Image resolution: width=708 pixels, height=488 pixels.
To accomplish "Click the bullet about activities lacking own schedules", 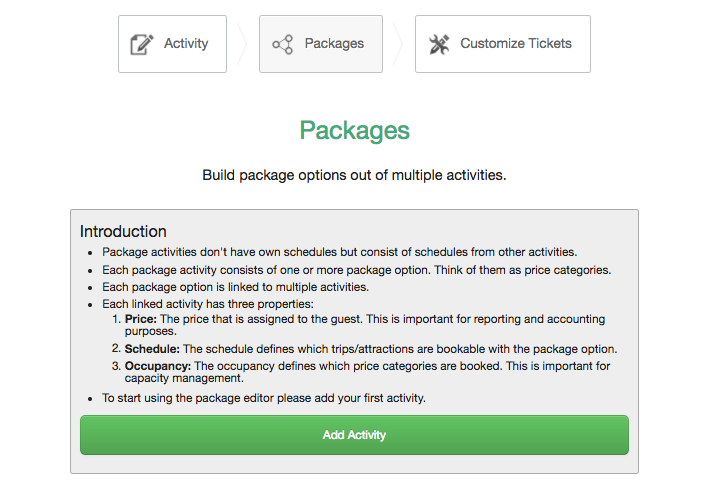I will 339,252.
